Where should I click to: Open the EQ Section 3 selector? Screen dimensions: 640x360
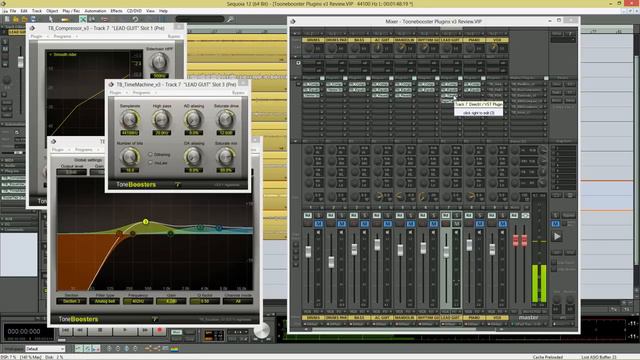tap(71, 301)
